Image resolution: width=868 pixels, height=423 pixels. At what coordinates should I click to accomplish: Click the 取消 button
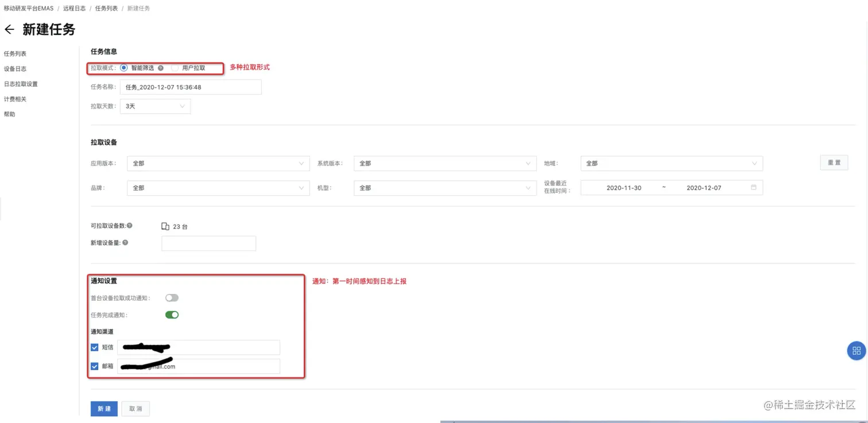(135, 409)
